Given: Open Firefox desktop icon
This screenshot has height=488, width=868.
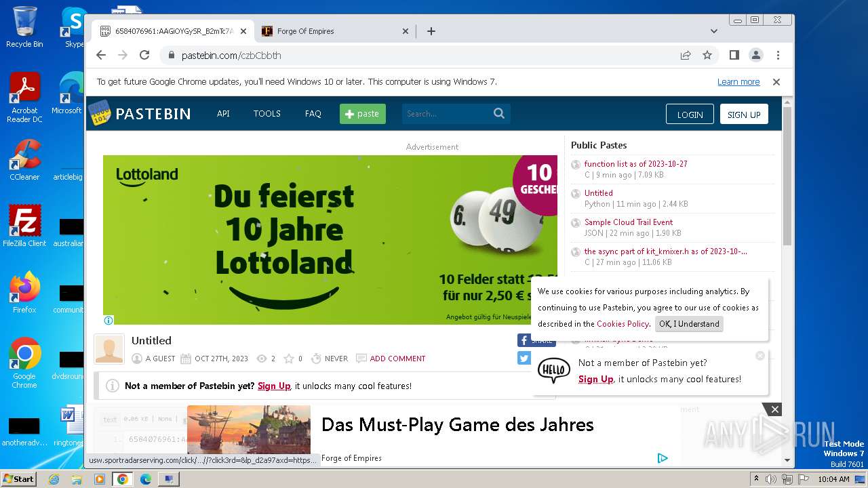Looking at the screenshot, I should [24, 293].
